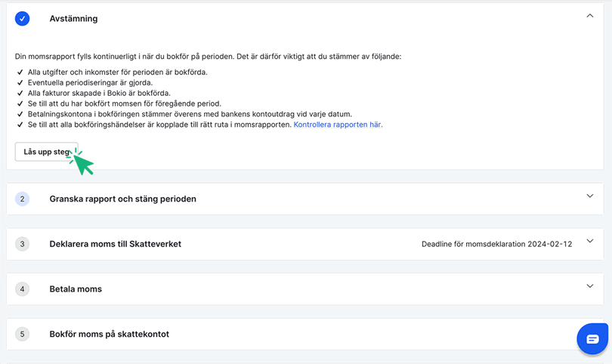
Task: Select the Granska rapport och stäng perioden heading
Action: (122, 199)
